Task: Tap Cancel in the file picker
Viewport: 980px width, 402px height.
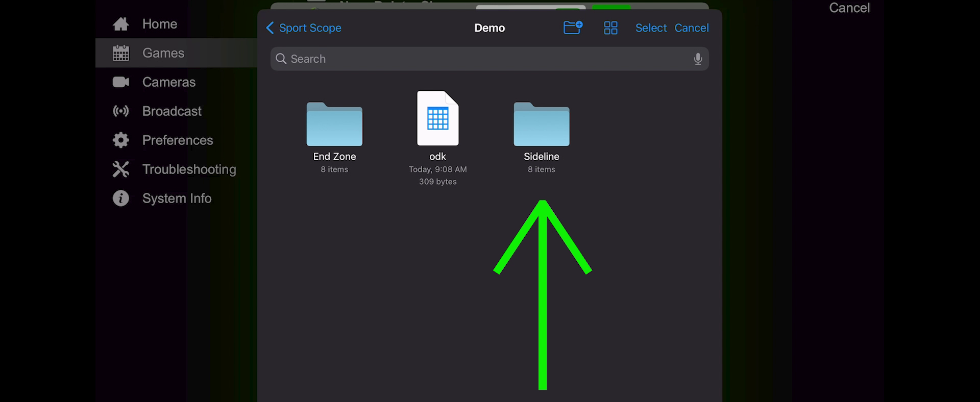Action: tap(692, 28)
